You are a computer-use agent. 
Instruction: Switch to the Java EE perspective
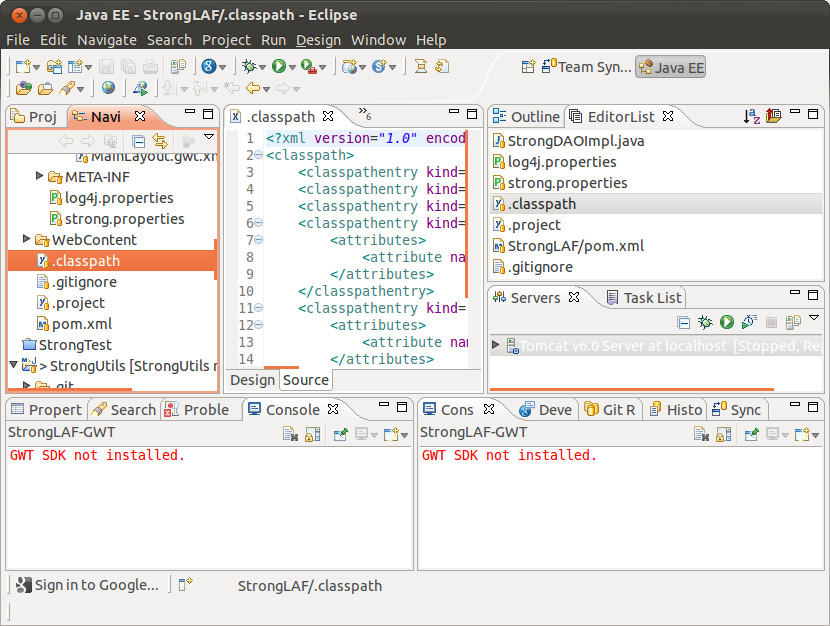tap(671, 67)
